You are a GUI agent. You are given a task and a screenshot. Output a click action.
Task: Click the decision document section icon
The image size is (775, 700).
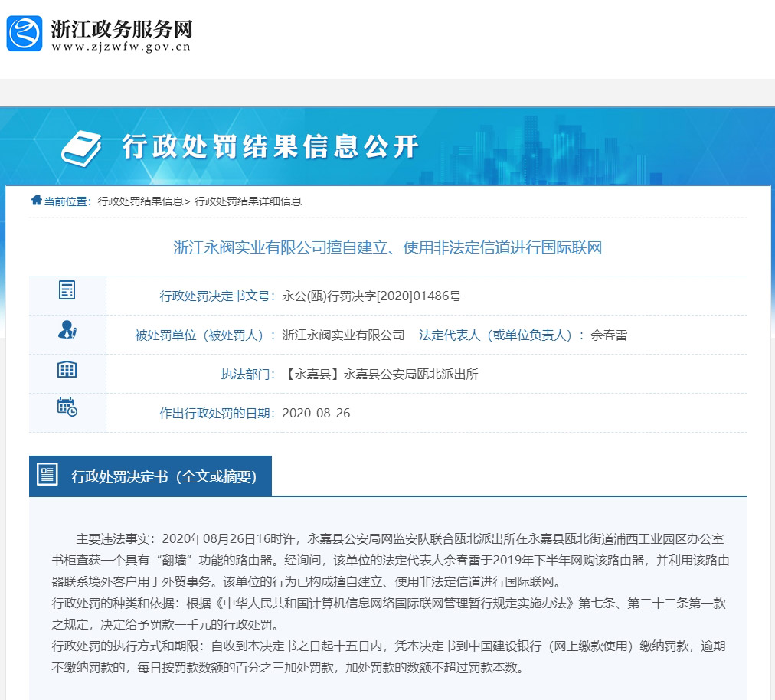47,475
